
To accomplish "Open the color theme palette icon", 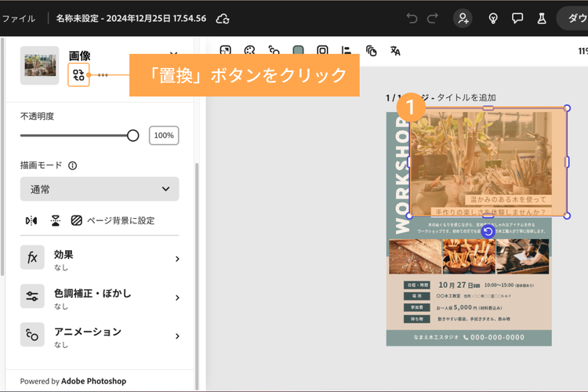I will 249,50.
